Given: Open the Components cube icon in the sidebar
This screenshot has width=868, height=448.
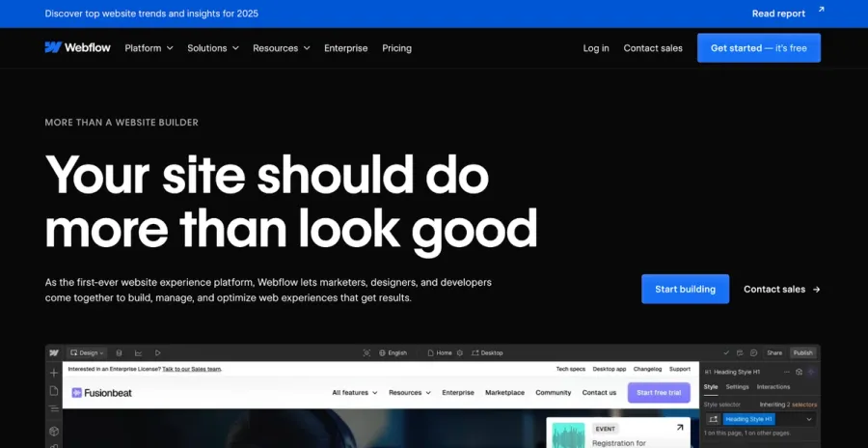Looking at the screenshot, I should (54, 431).
